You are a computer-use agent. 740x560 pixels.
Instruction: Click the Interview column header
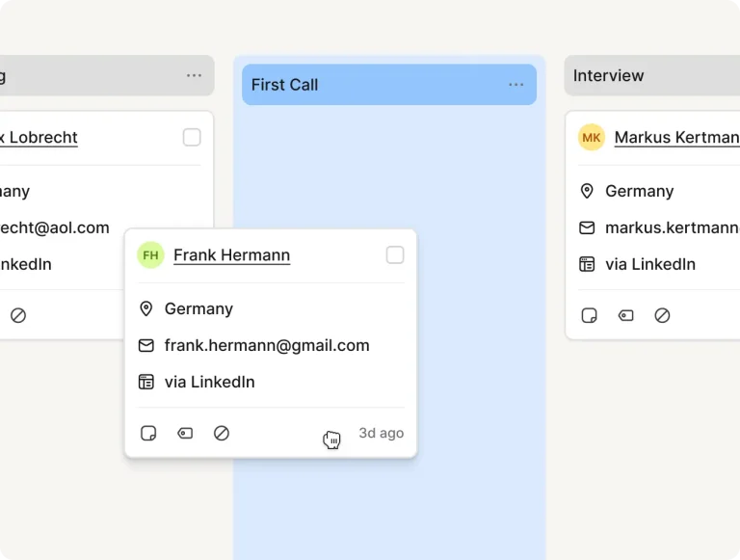(x=609, y=75)
